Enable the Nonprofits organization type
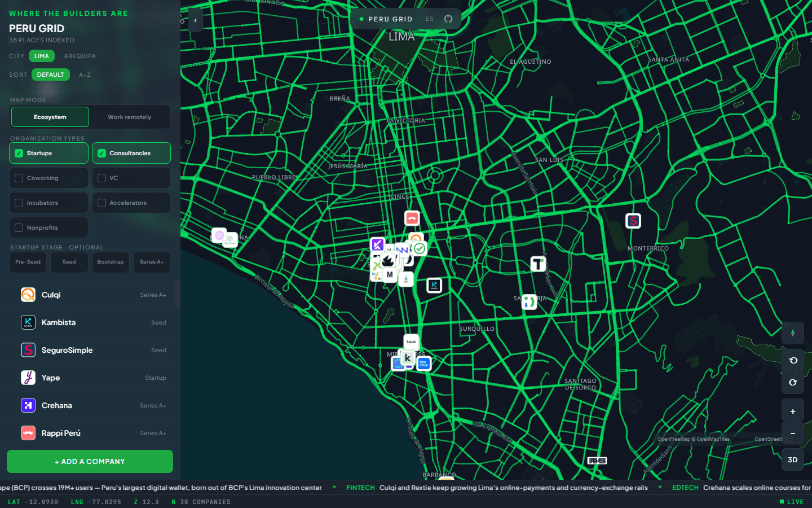This screenshot has height=508, width=812. (48, 227)
